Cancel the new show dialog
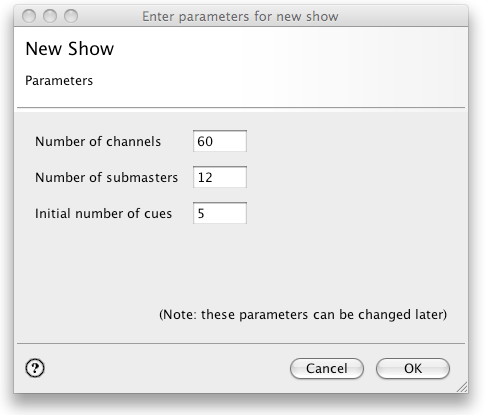 coord(327,368)
